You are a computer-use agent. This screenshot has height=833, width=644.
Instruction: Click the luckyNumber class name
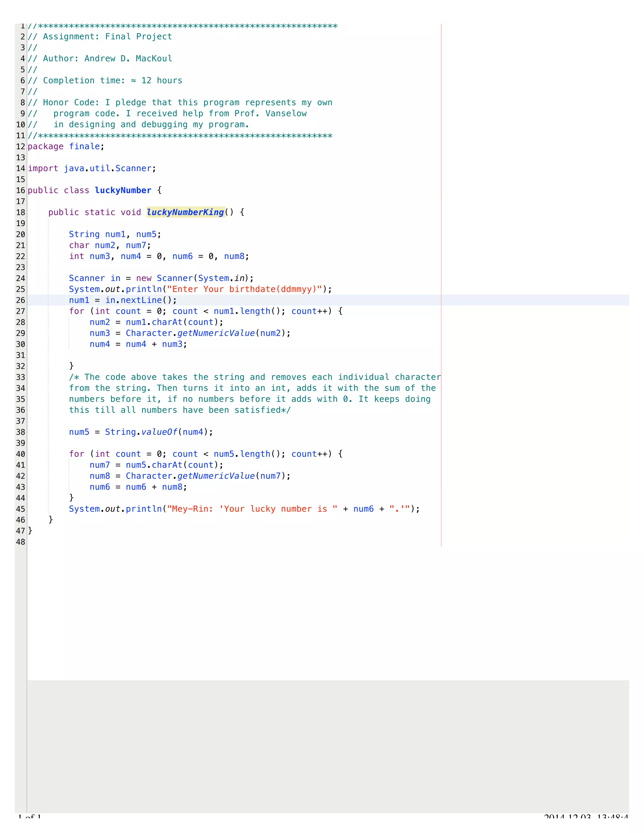pyautogui.click(x=123, y=190)
